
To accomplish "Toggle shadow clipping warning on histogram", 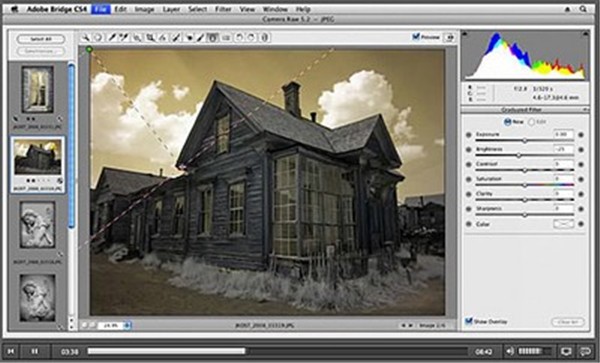I will coord(465,34).
